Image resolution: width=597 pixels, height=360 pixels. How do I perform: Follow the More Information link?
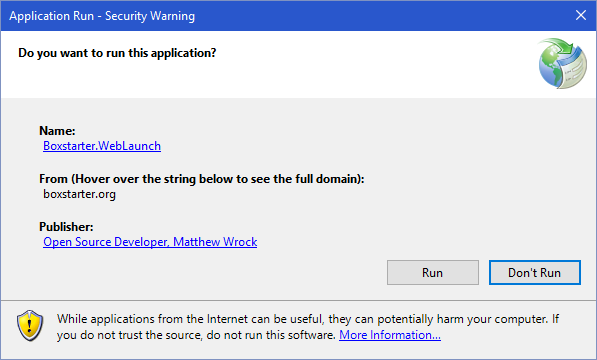pyautogui.click(x=390, y=335)
